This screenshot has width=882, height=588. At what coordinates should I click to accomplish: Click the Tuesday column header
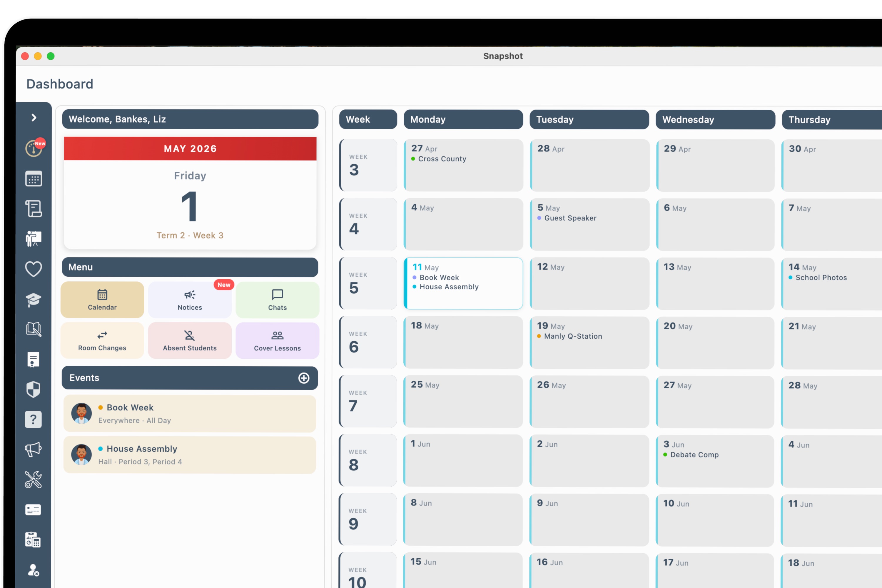point(589,120)
